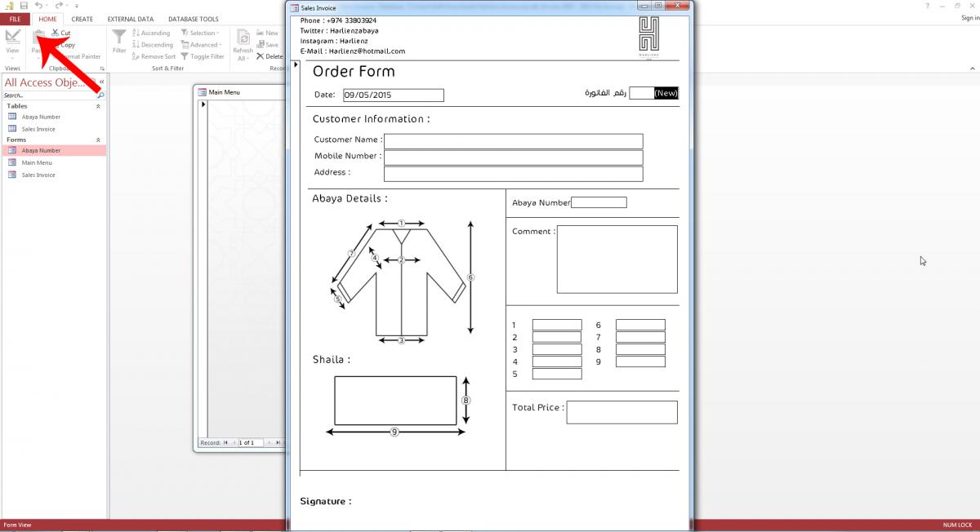Click Toggle Filter in Sort & Filter
This screenshot has height=532, width=980.
point(203,57)
